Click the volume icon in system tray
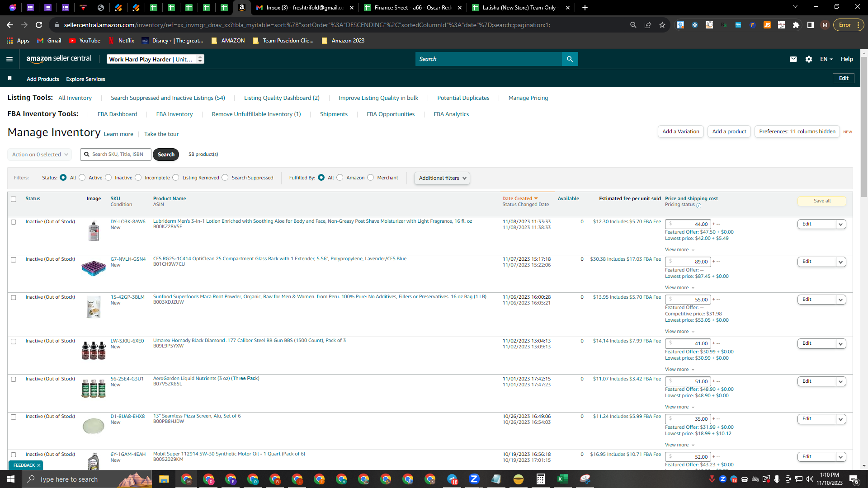868x488 pixels. click(810, 479)
